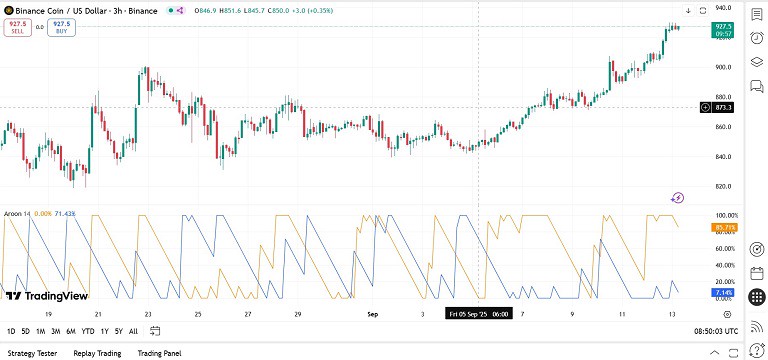Screen dimensions: 768x360
Task: Open the Strategy Tester tab
Action: coord(32,353)
